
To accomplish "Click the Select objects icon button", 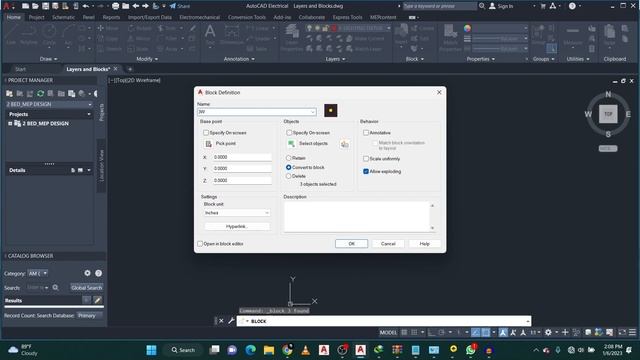I will pos(291,144).
